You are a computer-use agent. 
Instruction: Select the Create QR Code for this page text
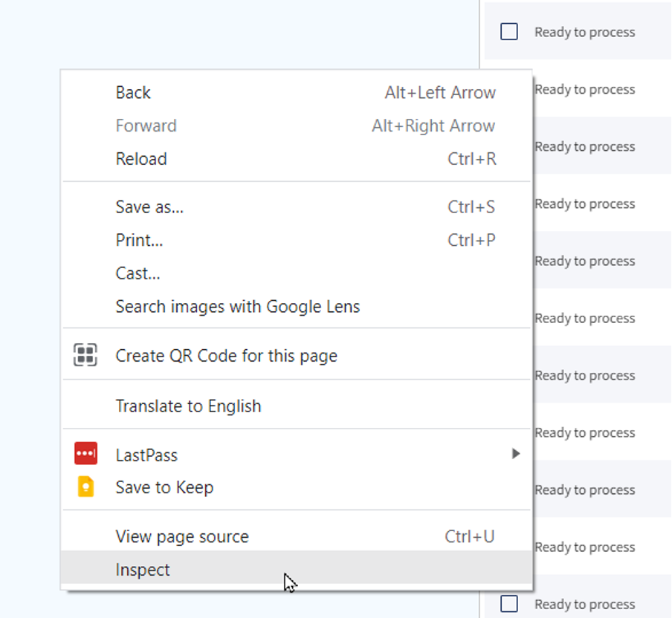(226, 356)
